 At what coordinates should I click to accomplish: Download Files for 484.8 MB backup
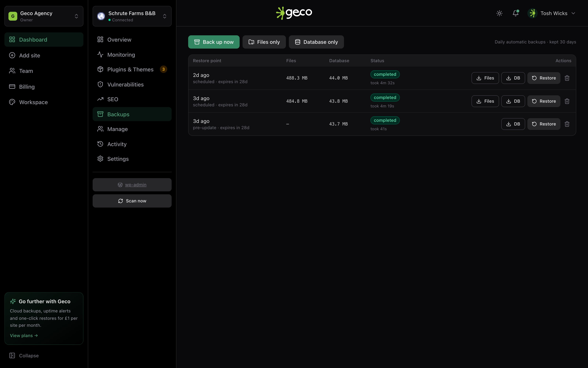coord(485,101)
